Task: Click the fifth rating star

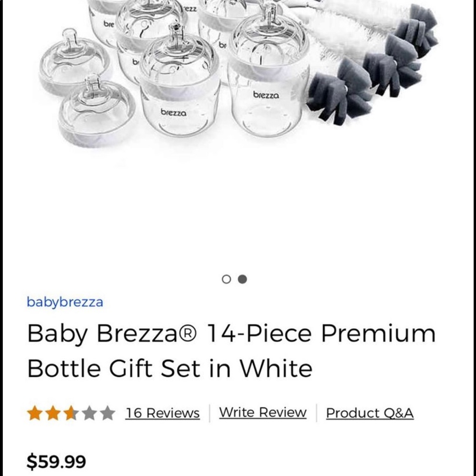Action: tap(109, 412)
